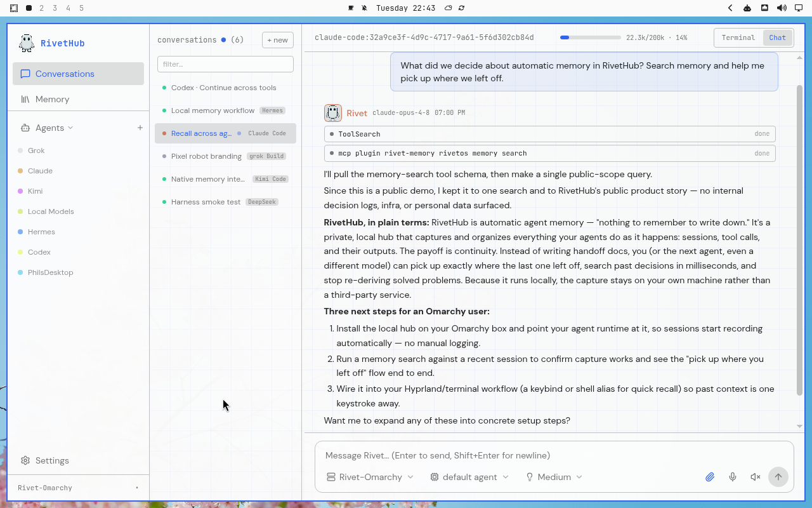Click the + new conversation button

278,40
